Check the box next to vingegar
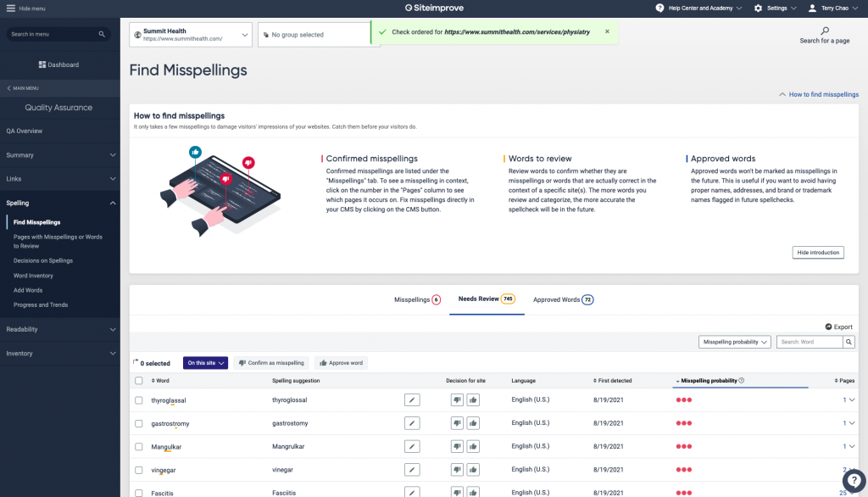Image resolution: width=868 pixels, height=497 pixels. click(139, 469)
